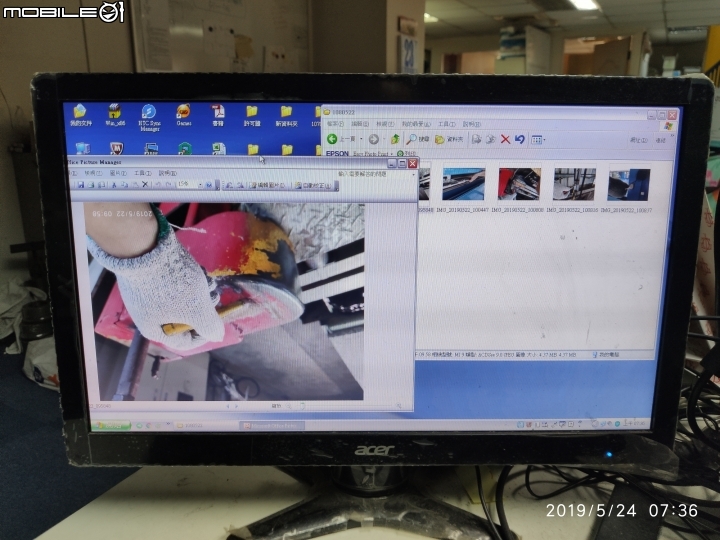Open the 新資料夾 folder on desktop
The height and width of the screenshot is (540, 720).
(287, 115)
